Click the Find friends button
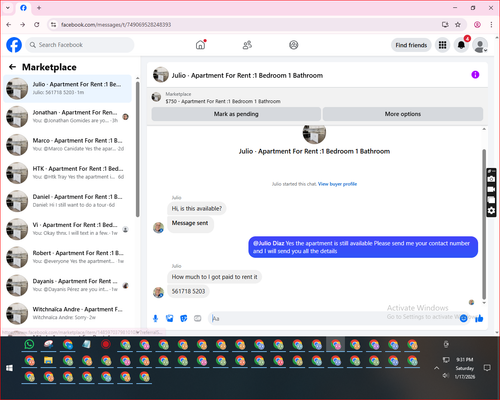The height and width of the screenshot is (400, 500). tap(411, 45)
